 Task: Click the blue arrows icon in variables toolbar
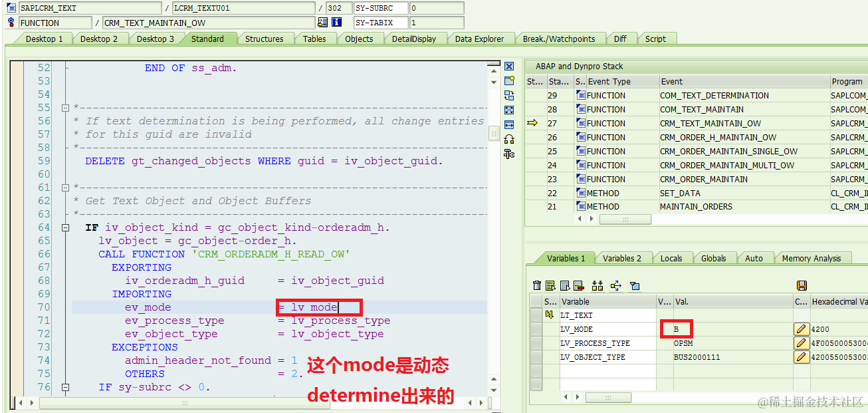pos(615,285)
